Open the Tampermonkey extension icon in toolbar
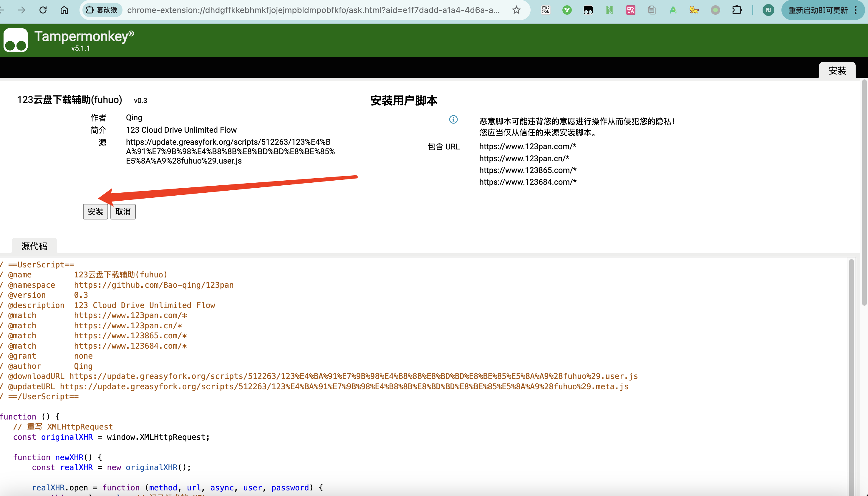 pos(588,10)
